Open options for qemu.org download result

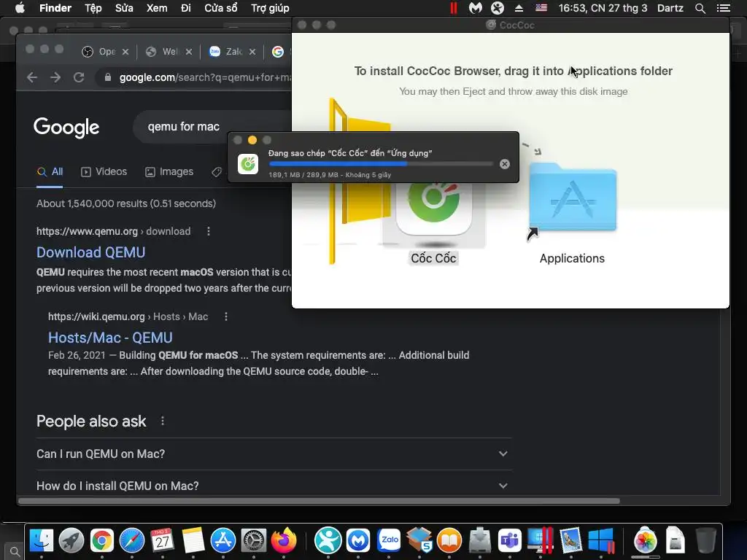point(208,231)
